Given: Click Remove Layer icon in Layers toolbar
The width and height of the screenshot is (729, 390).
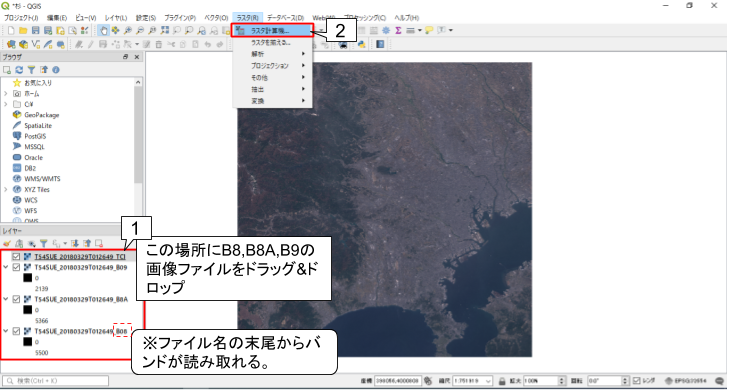Looking at the screenshot, I should pos(99,243).
